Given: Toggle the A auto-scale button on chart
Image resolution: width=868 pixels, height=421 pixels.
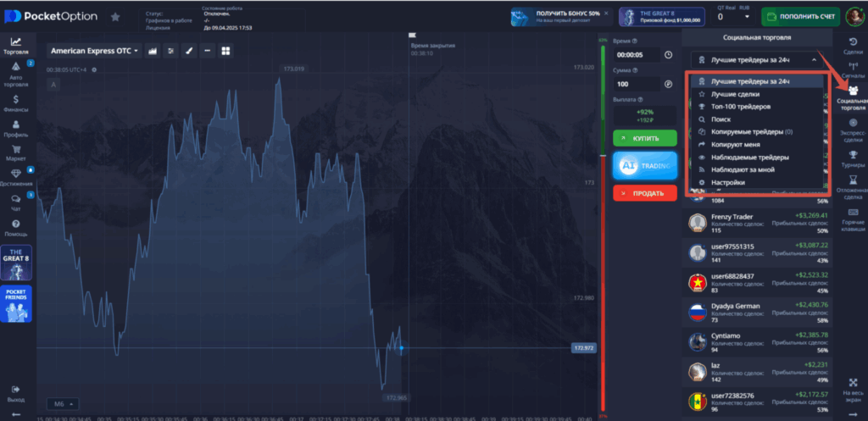Looking at the screenshot, I should tap(53, 85).
